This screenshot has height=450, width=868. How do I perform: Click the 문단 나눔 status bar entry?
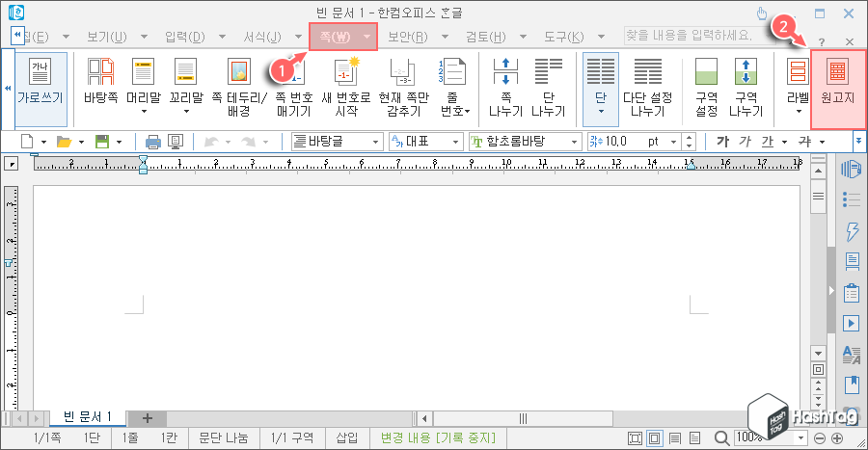click(x=224, y=437)
